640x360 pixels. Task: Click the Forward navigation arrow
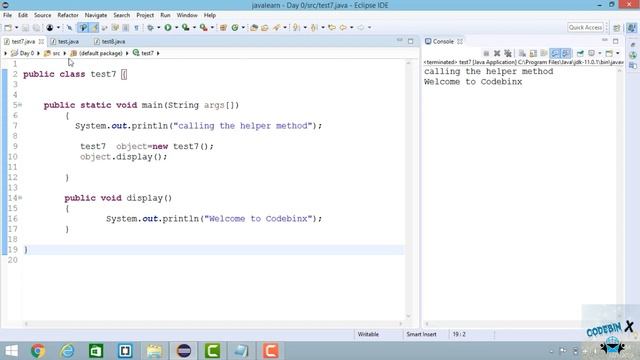361,27
